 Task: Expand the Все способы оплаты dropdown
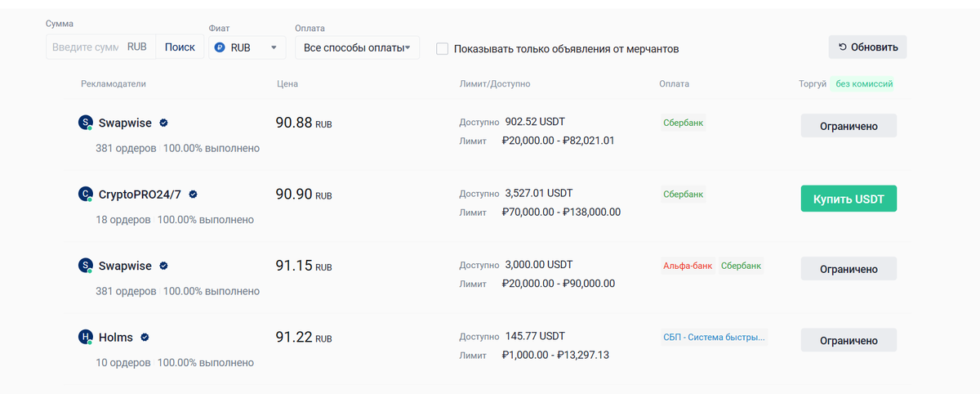pos(357,47)
